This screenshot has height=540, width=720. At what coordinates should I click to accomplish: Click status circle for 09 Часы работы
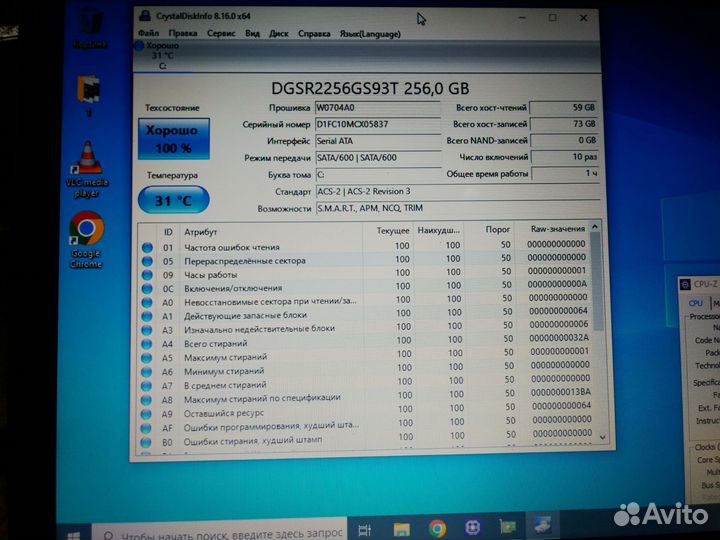click(147, 275)
